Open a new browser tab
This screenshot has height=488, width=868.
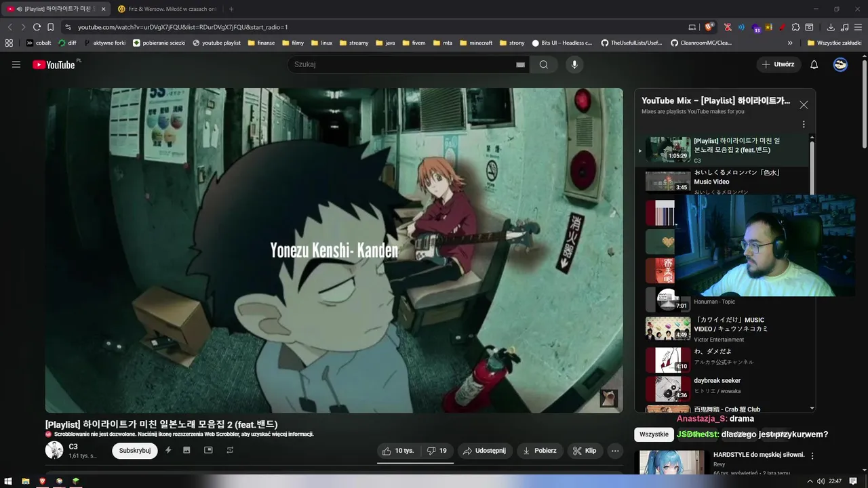pyautogui.click(x=231, y=9)
